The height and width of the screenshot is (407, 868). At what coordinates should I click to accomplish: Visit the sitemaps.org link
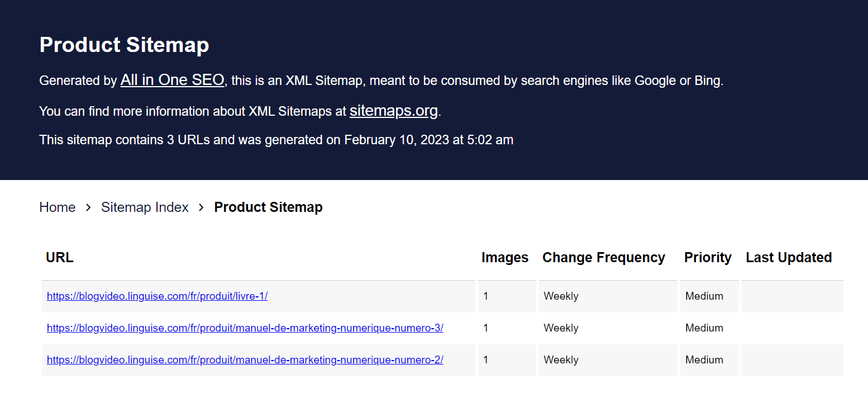(394, 111)
